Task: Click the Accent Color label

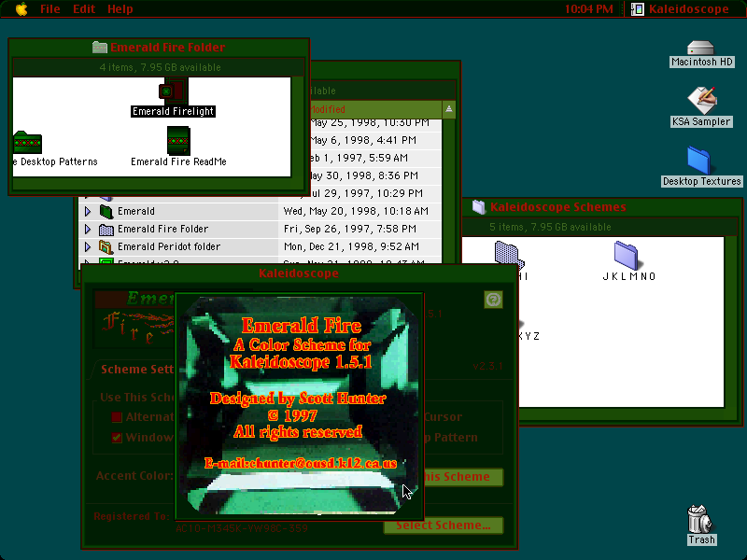Action: (x=134, y=476)
